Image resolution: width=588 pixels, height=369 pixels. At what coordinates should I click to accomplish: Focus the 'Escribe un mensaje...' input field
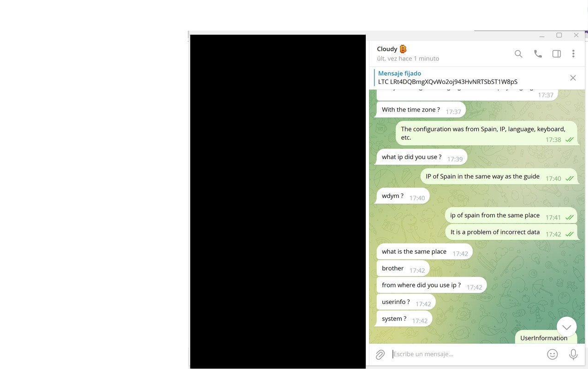point(466,354)
